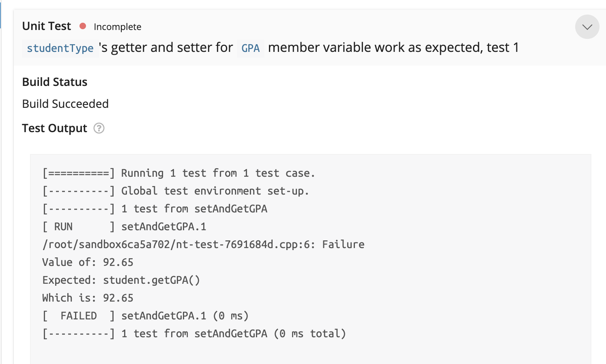Click the 'Global test environment set-up' line
The image size is (606, 364).
176,191
